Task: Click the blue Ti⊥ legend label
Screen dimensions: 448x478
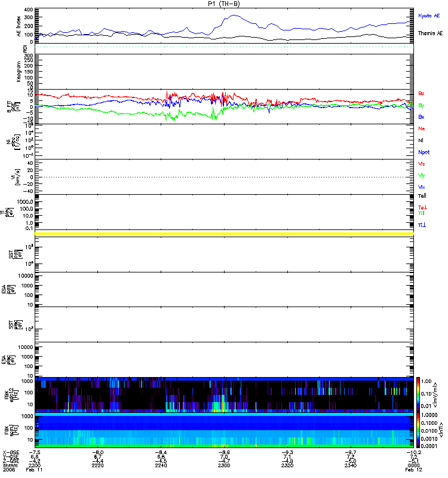Action: pyautogui.click(x=422, y=225)
